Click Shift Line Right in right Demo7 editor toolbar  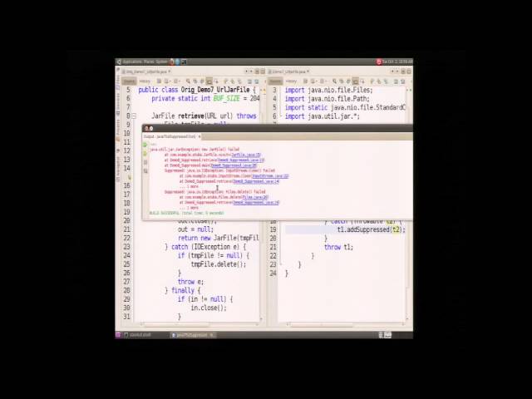click(402, 81)
